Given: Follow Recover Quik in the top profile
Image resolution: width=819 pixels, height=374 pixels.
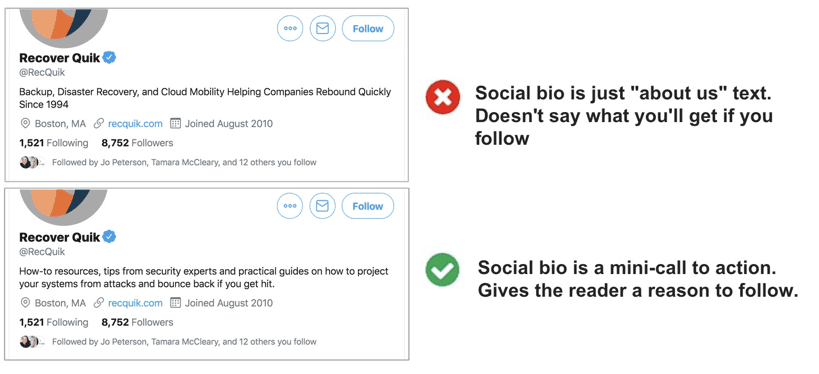Looking at the screenshot, I should [368, 29].
